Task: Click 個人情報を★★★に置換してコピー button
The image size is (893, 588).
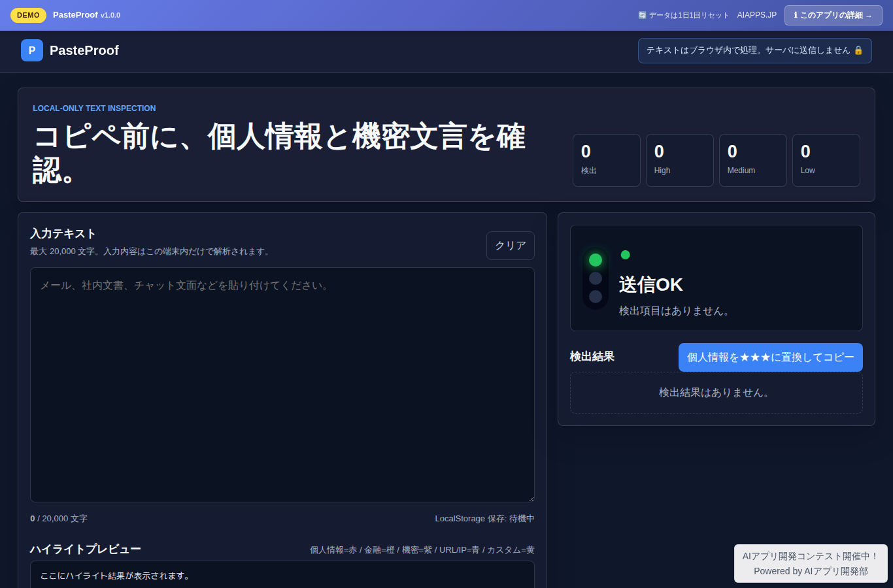Action: [x=771, y=357]
